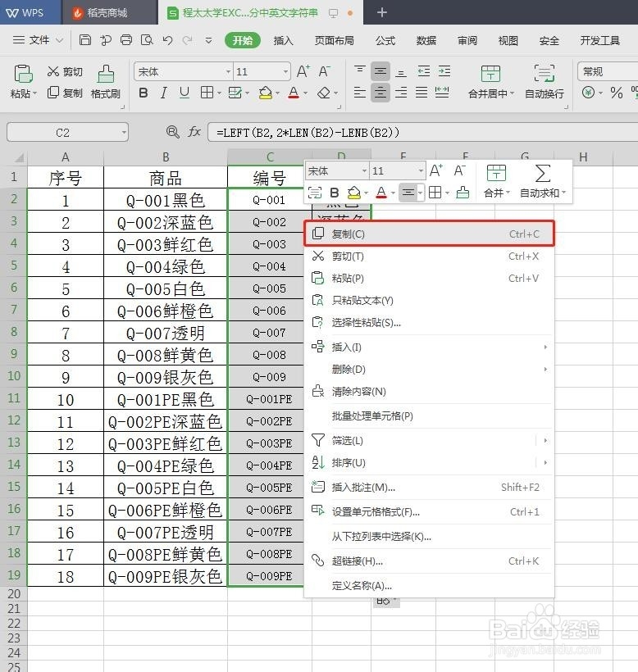Choose 清除内容(N) in context menu
This screenshot has width=638, height=672.
point(429,392)
